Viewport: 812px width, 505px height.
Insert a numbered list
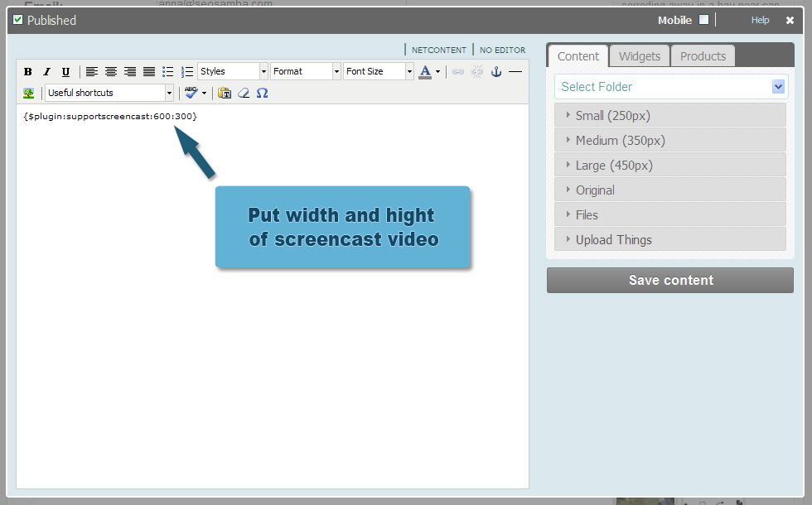pos(187,72)
